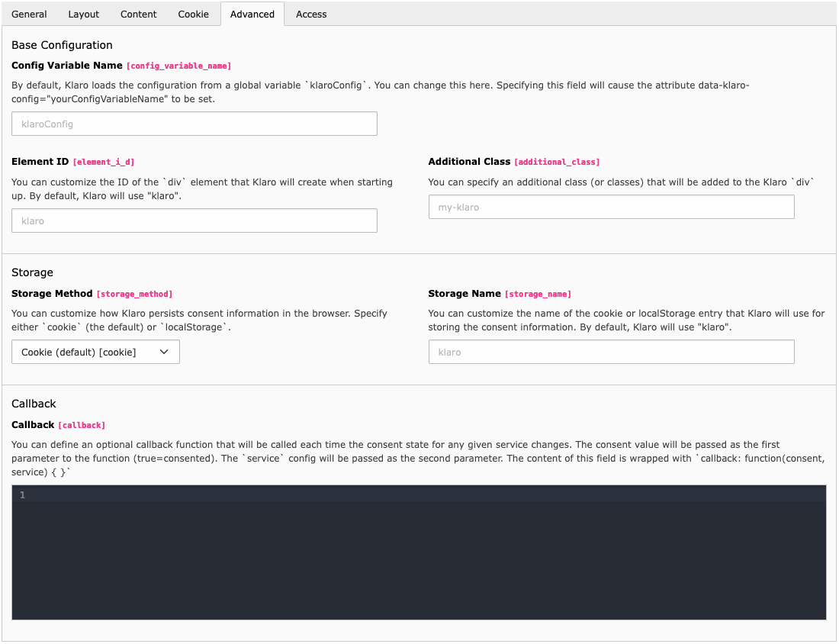839x644 pixels.
Task: Click line number 1 in code editor gutter
Action: (x=22, y=495)
